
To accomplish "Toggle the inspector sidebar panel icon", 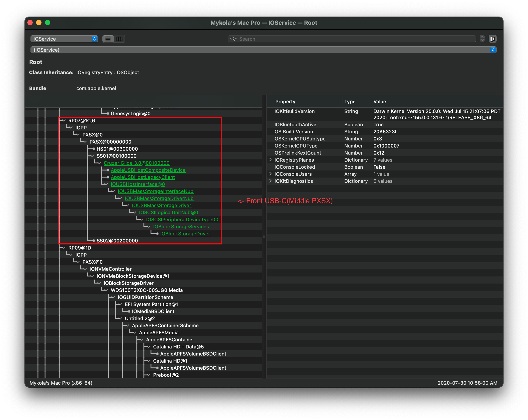I will tap(492, 39).
